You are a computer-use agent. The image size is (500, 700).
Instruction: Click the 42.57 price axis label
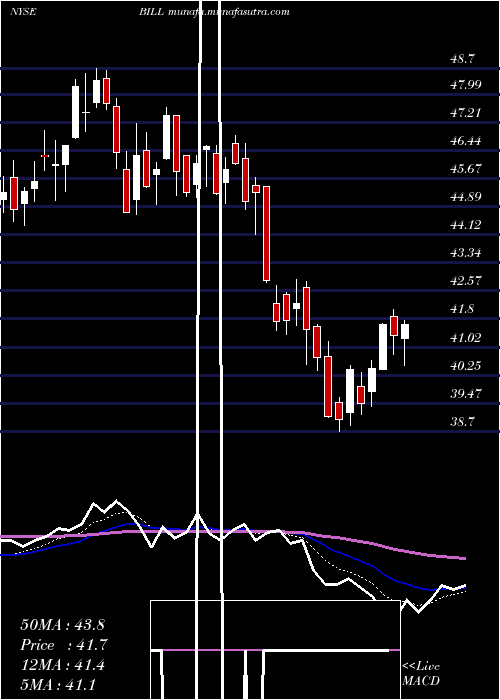point(466,281)
